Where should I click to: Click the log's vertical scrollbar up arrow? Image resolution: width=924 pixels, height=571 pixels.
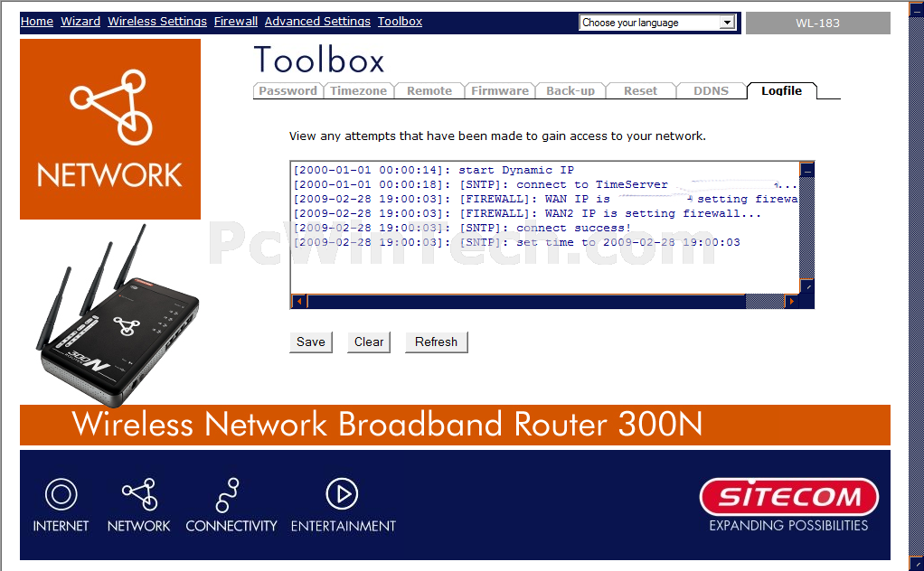coord(807,170)
